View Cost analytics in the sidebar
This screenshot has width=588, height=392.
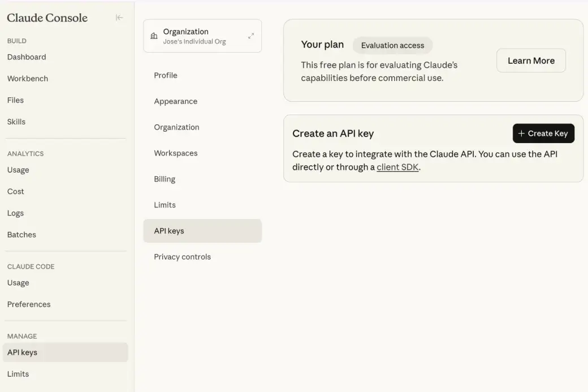(x=16, y=191)
